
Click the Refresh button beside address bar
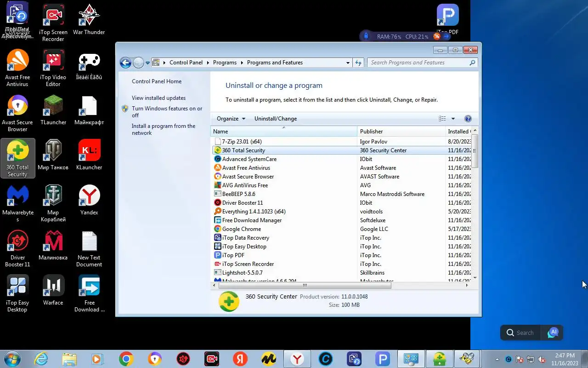[358, 63]
